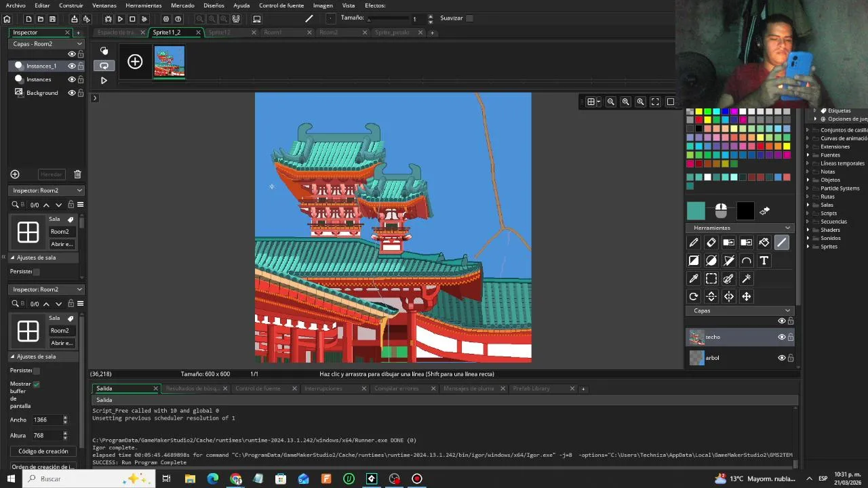Expand the Scripts asset folder

808,213
